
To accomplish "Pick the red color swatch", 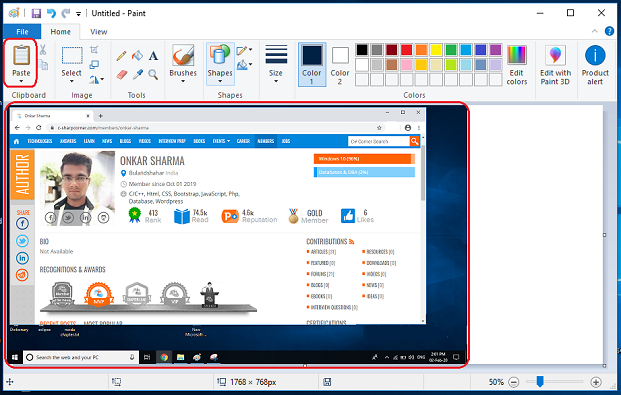I will click(406, 50).
